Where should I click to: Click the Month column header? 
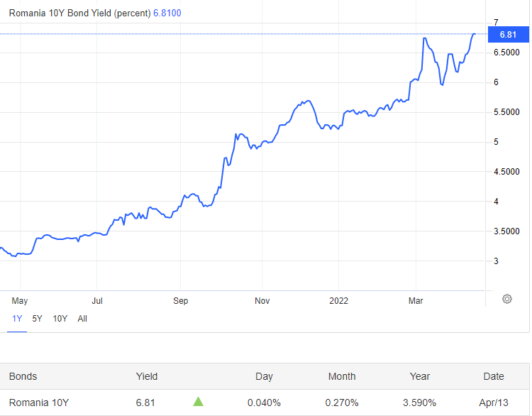pos(342,376)
